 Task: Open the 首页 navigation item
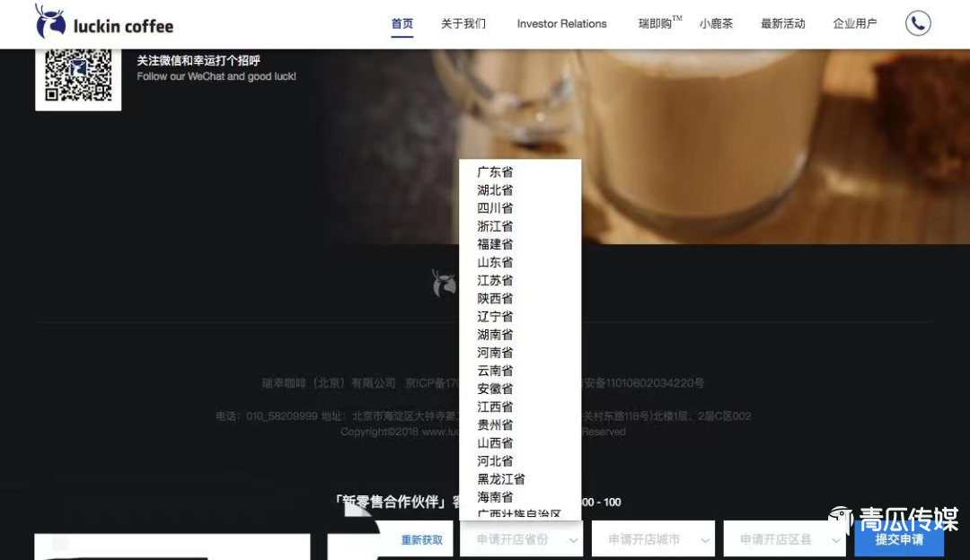pyautogui.click(x=401, y=24)
